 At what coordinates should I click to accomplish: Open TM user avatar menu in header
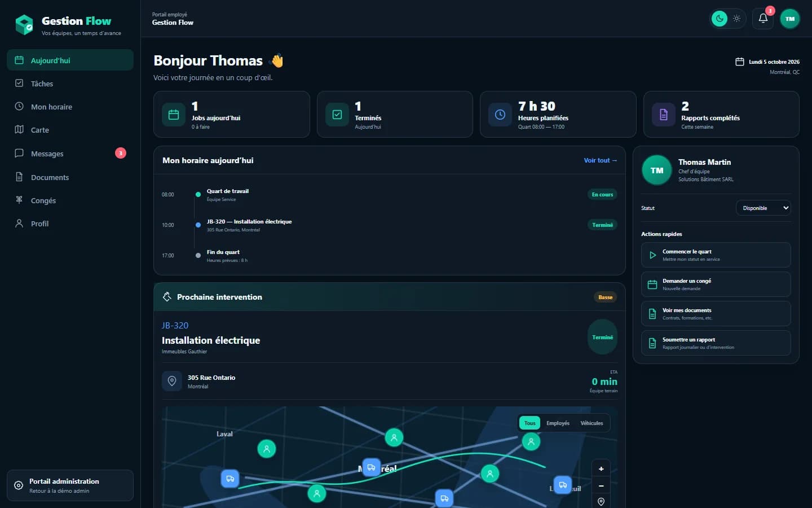[x=790, y=19]
